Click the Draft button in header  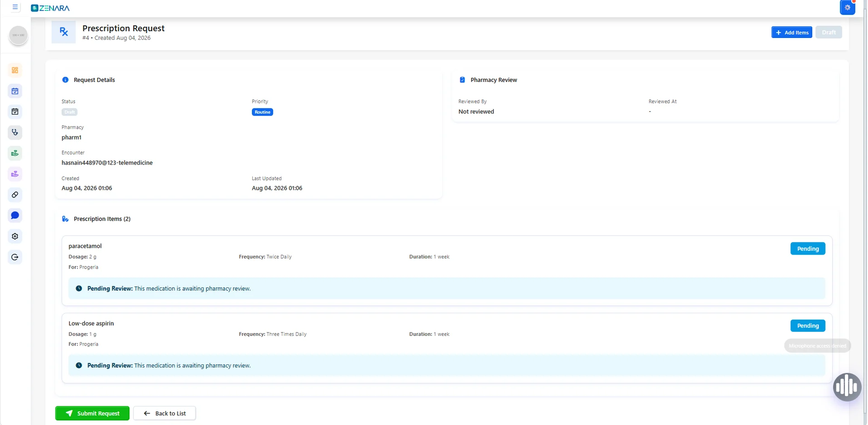click(x=829, y=33)
